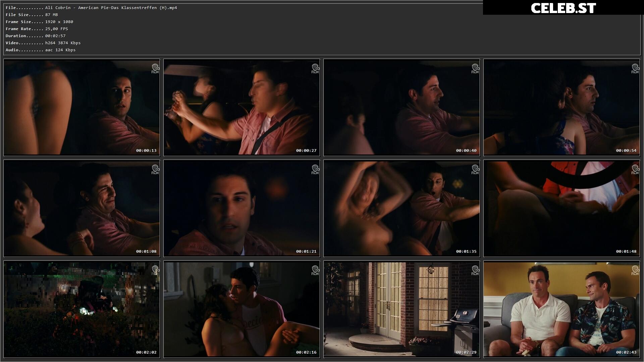Select the brick house frame stamped 00:02:29
Screen dimensions: 644x362
[401, 309]
